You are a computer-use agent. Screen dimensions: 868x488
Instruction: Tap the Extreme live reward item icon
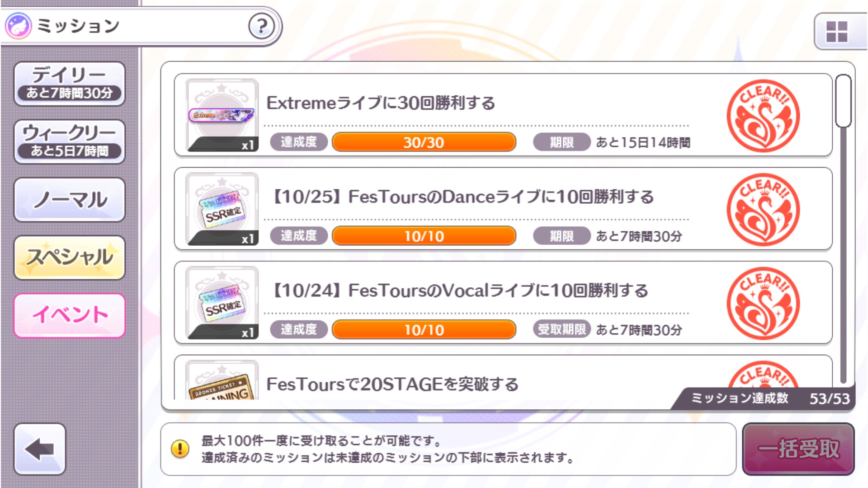coord(222,115)
